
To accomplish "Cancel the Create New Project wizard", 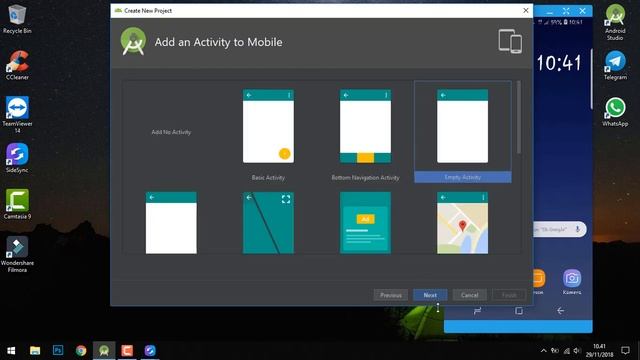I will pos(469,295).
